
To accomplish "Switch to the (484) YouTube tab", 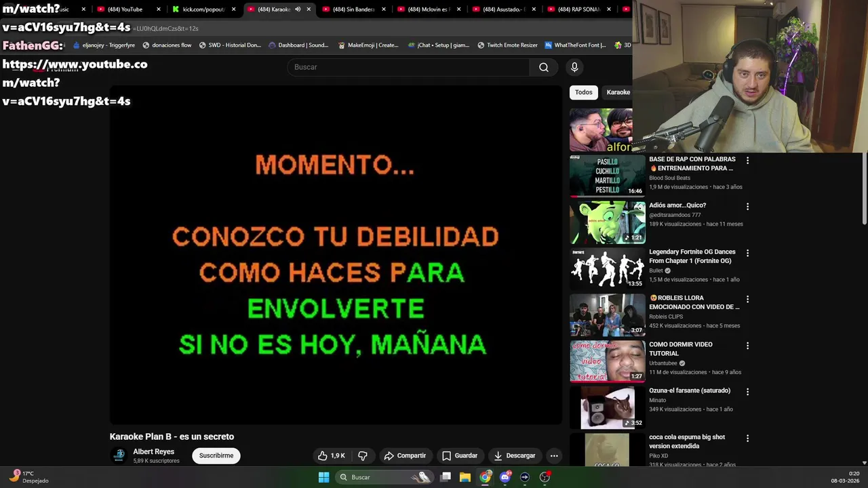I will click(129, 9).
